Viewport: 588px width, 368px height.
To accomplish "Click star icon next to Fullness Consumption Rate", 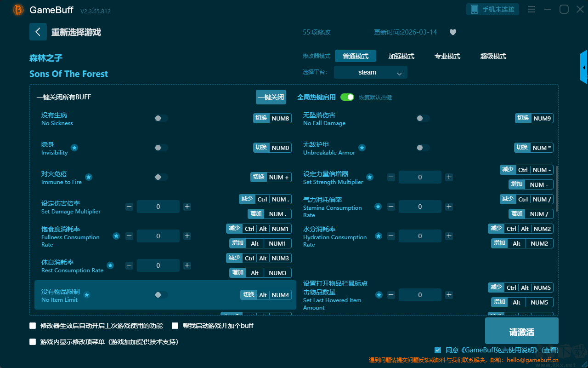I will pyautogui.click(x=116, y=236).
